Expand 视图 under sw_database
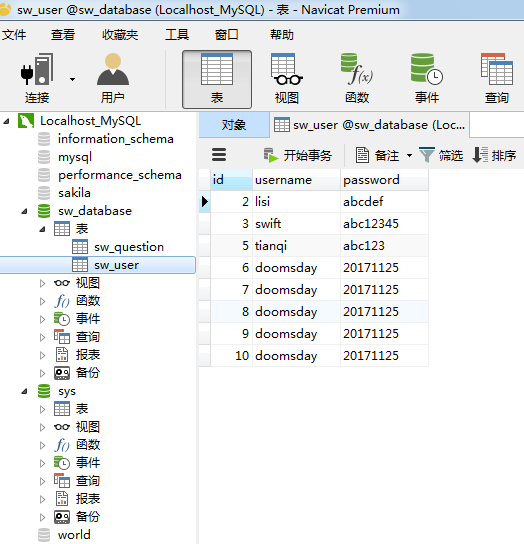The image size is (524, 544). pyautogui.click(x=42, y=283)
